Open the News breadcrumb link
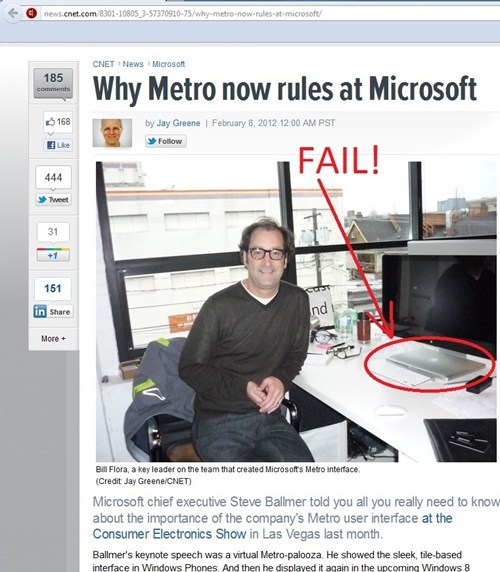This screenshot has width=500, height=572. click(133, 64)
